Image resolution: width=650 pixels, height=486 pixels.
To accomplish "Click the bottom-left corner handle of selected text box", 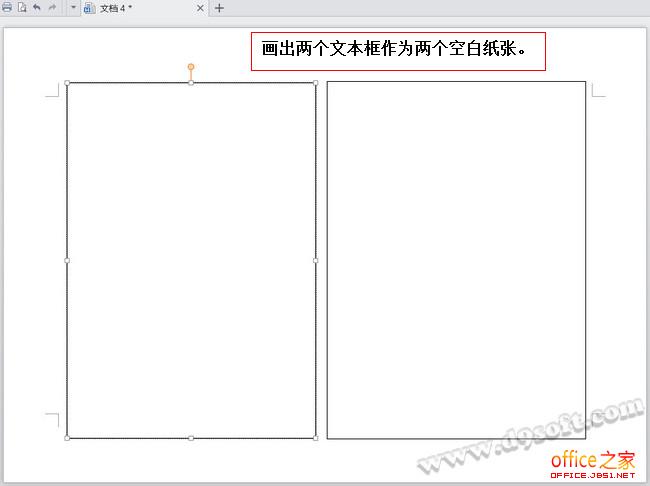I will tap(67, 438).
